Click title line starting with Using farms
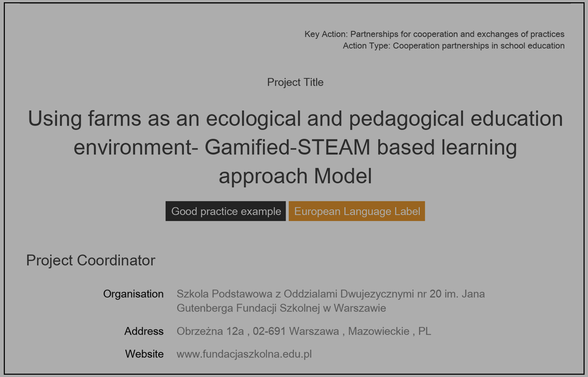Screen dimensions: 588x377 tap(295, 118)
